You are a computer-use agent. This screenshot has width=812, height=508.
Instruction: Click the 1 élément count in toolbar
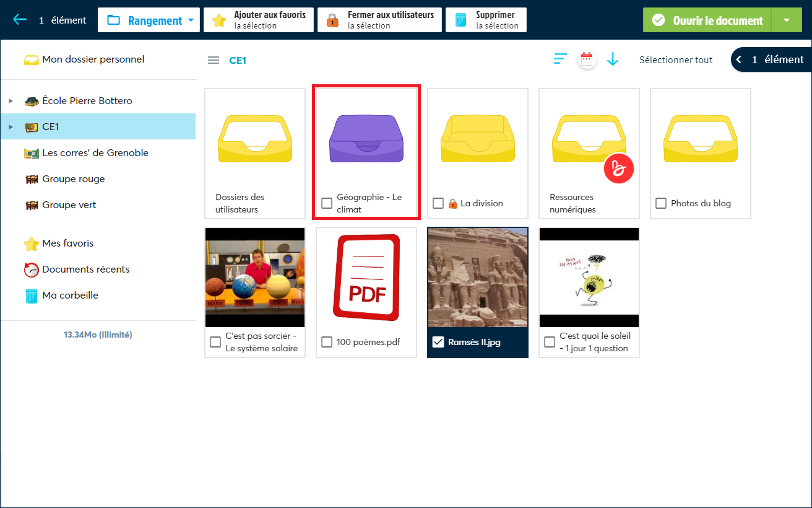coord(63,20)
